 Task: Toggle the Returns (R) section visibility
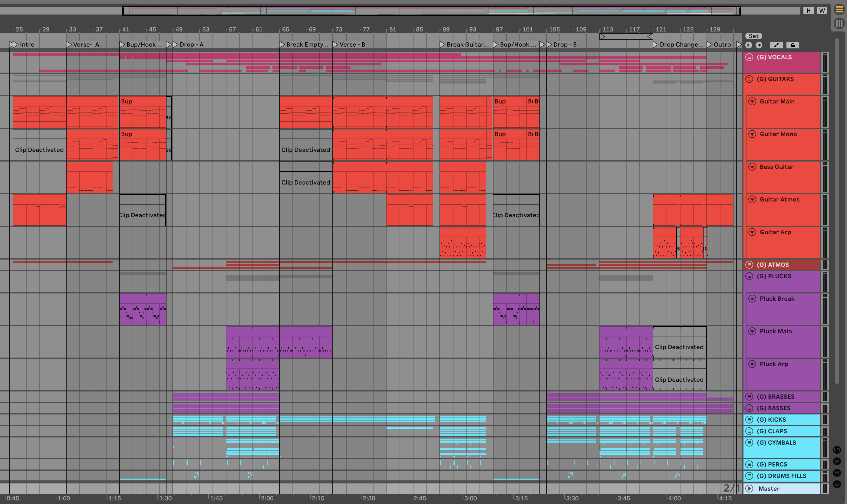coord(836,461)
